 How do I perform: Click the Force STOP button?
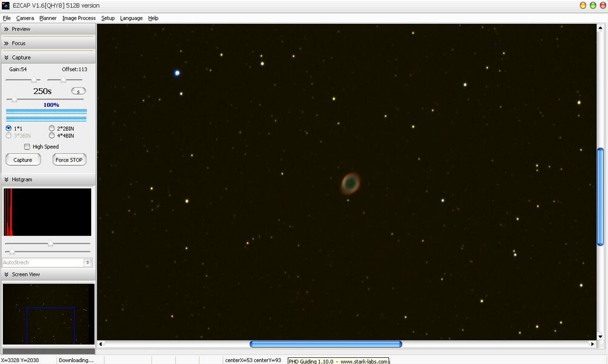(70, 160)
